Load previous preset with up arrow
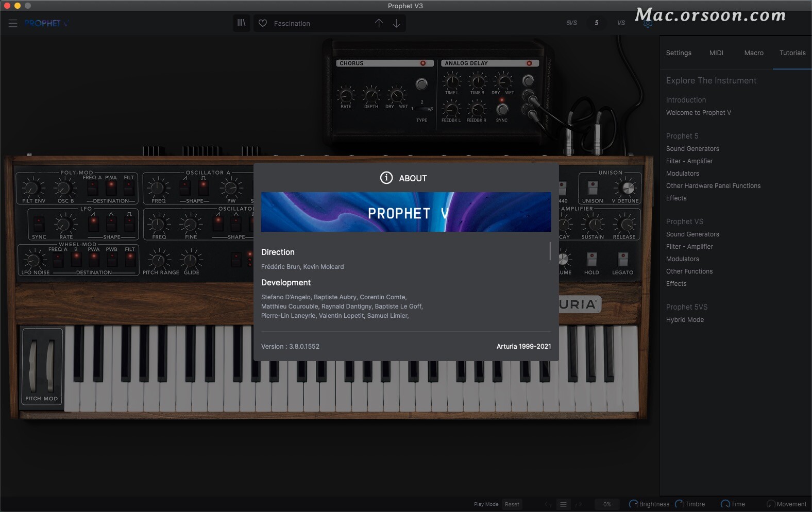Screen dimensions: 812x512 coord(379,23)
